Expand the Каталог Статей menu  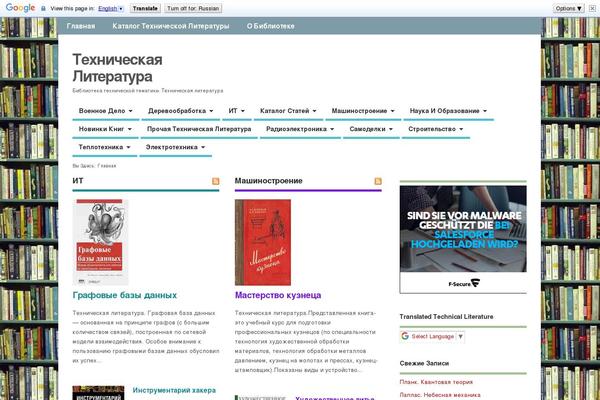(x=288, y=111)
